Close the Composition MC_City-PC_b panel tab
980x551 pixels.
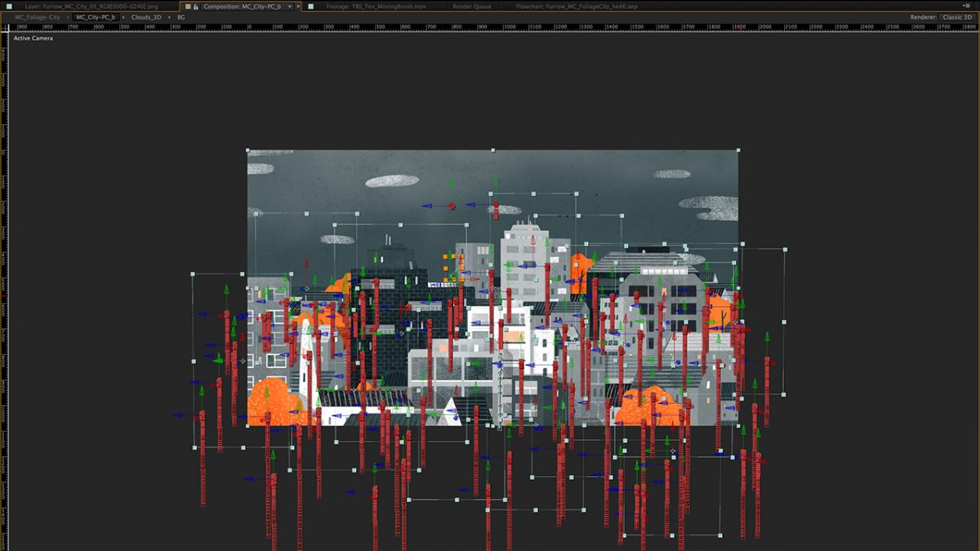tap(299, 7)
